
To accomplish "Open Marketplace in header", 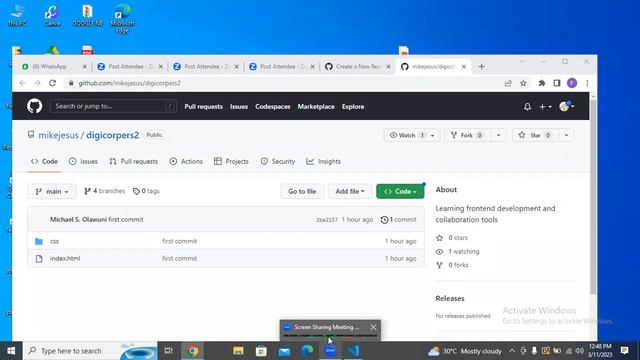I will tap(316, 107).
